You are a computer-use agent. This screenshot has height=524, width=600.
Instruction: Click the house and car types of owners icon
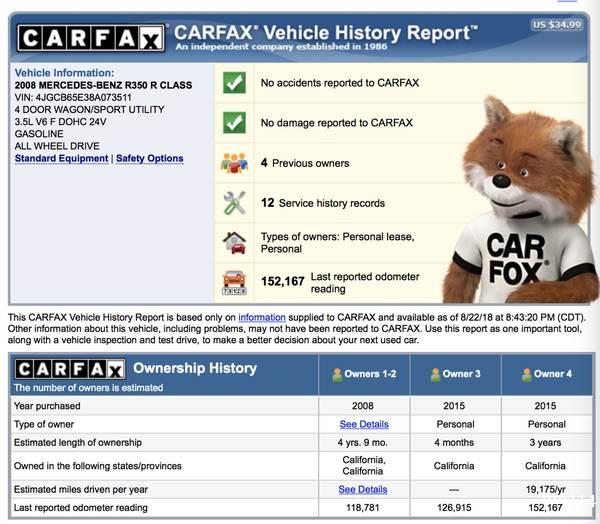click(234, 243)
